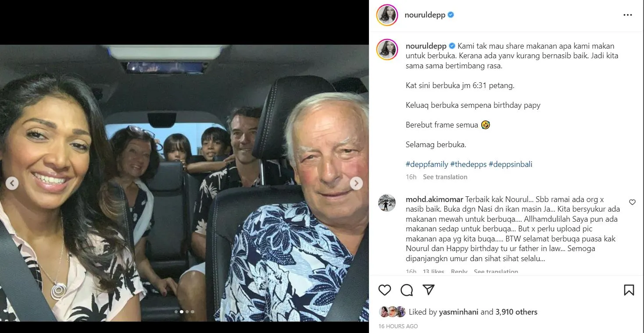Open the three-dot more options menu

(628, 15)
